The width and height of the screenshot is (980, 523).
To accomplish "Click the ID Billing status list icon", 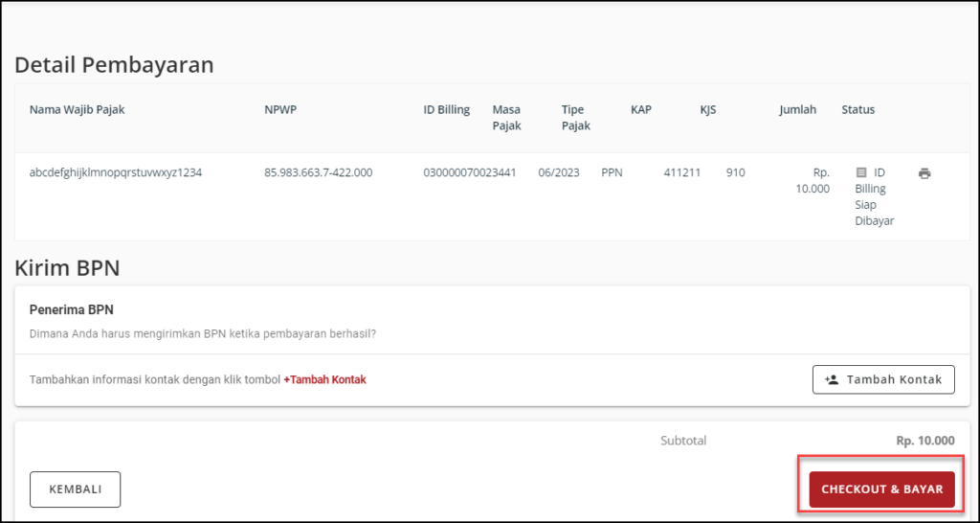I will tap(861, 172).
